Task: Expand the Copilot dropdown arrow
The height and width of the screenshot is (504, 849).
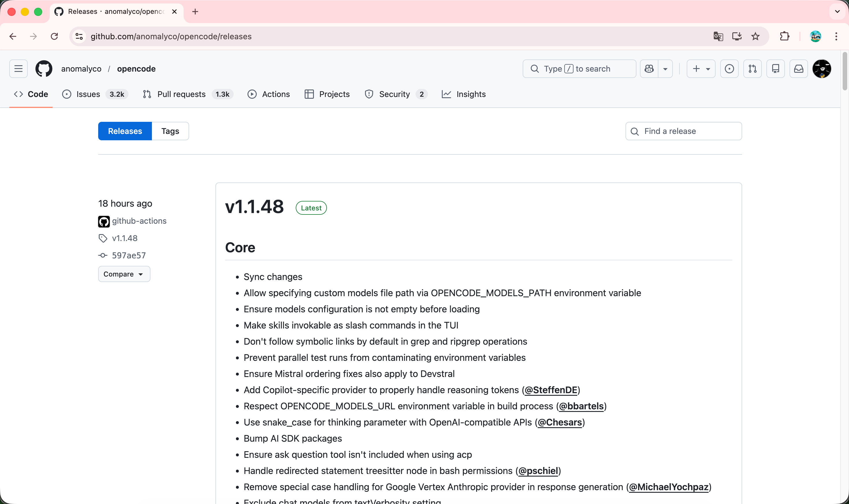Action: coord(665,69)
